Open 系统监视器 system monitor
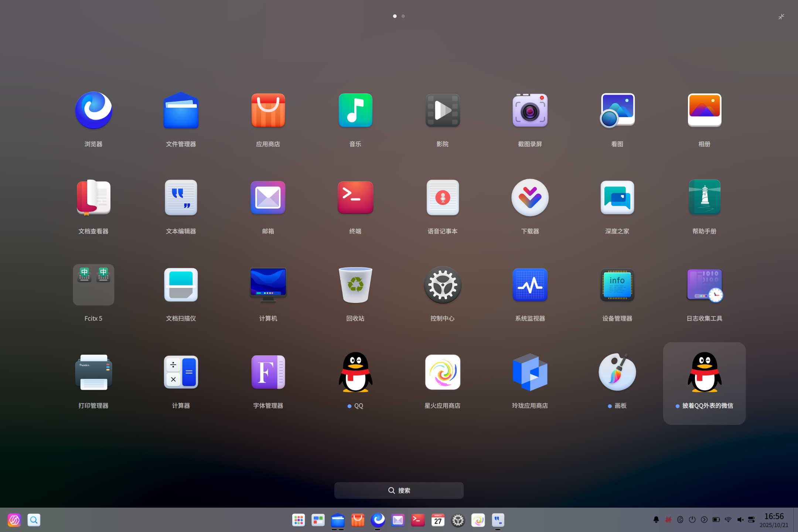Viewport: 798px width, 532px height. 530,285
